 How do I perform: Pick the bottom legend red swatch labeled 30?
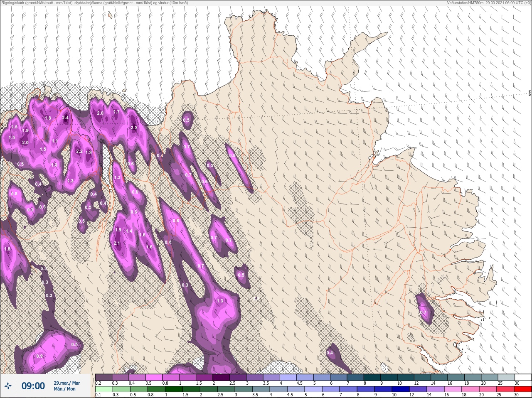tap(523, 389)
